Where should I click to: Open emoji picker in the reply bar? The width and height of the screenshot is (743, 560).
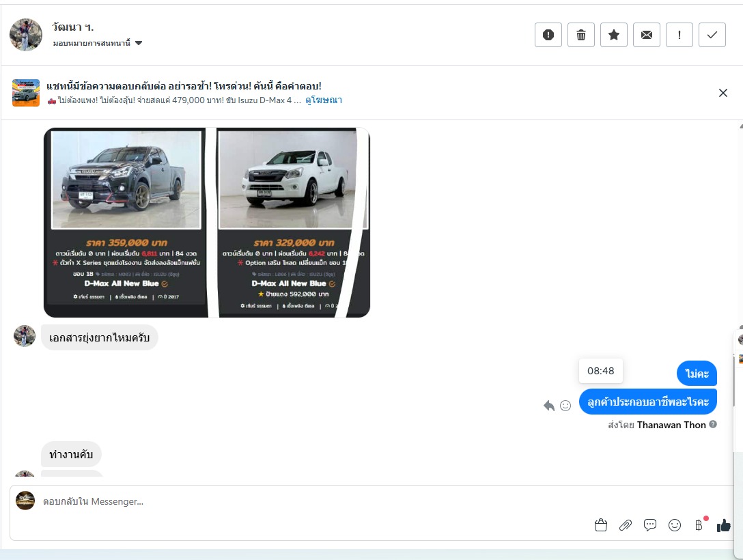tap(675, 525)
